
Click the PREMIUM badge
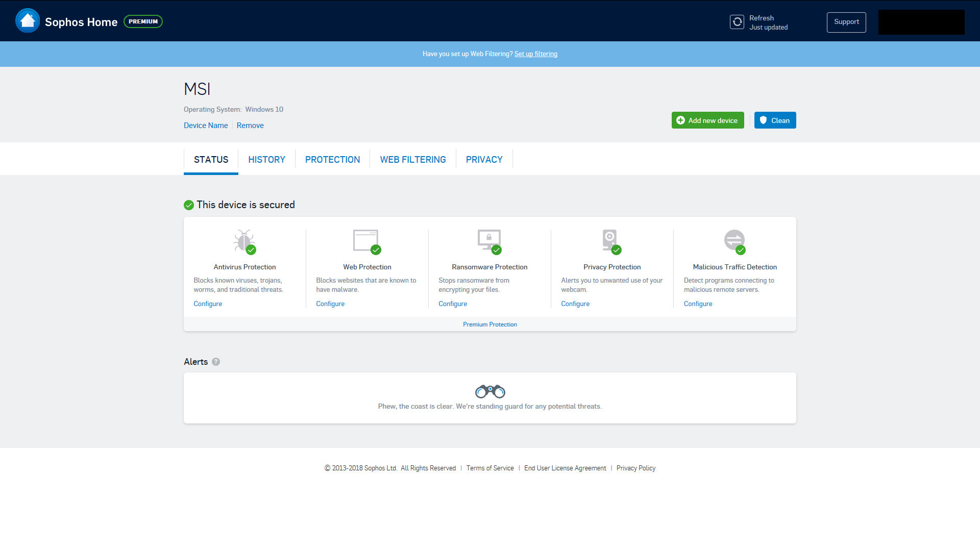coord(143,21)
